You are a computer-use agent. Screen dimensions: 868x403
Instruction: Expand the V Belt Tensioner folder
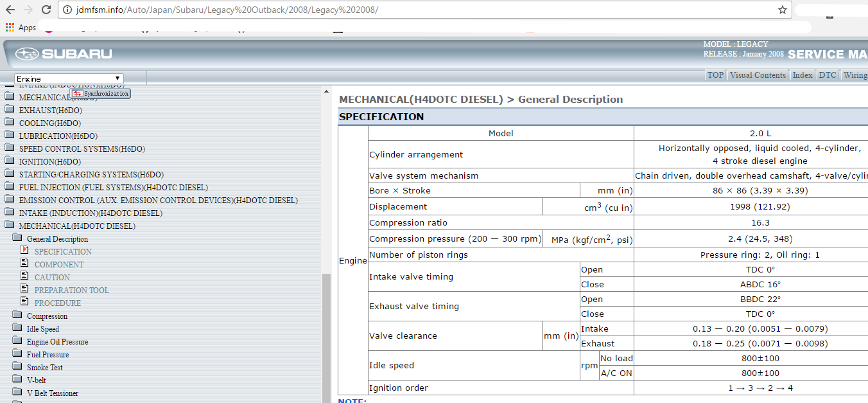click(x=17, y=392)
